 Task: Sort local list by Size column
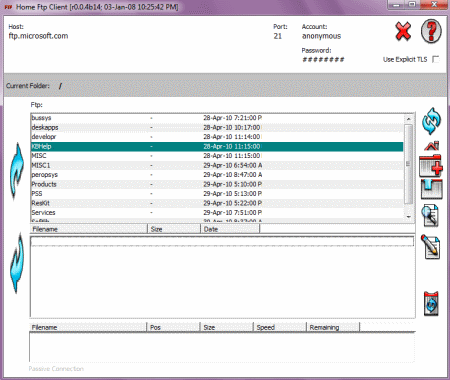pyautogui.click(x=174, y=229)
